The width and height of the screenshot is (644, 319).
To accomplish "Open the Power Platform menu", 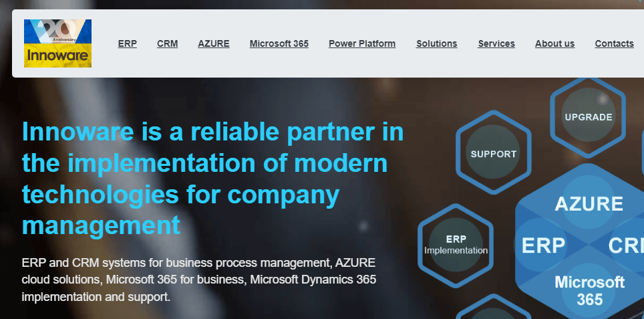I will pos(362,43).
